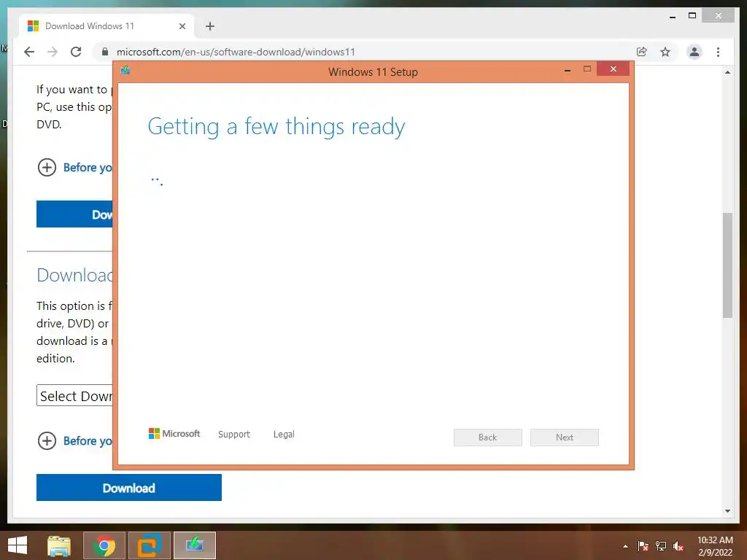Close the Windows 11 Setup window

point(613,69)
